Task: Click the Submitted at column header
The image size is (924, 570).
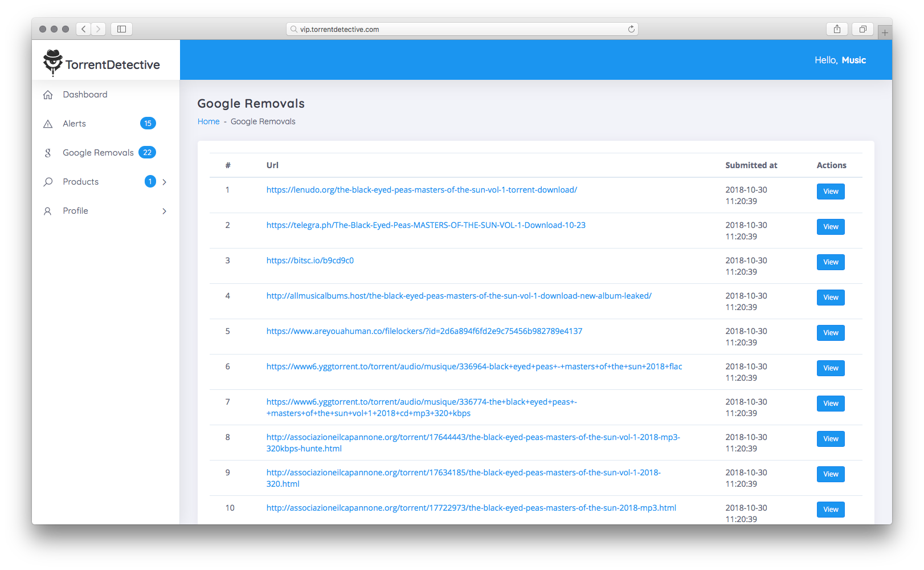Action: coord(751,165)
